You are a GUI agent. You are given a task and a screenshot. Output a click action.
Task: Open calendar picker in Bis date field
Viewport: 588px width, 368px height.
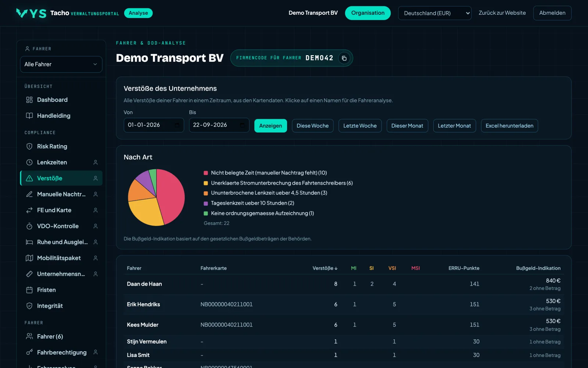coord(242,125)
